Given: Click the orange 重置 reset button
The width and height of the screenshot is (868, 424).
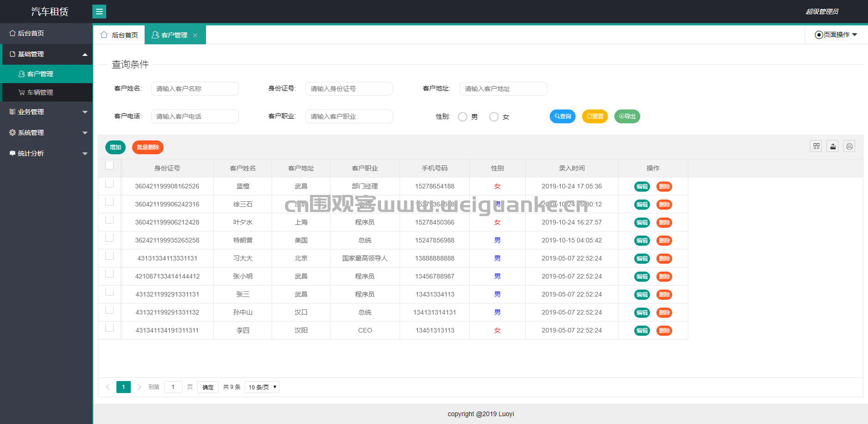Looking at the screenshot, I should pos(595,116).
